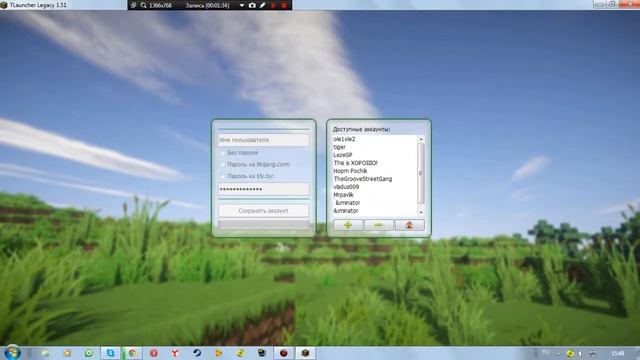The height and width of the screenshot is (360, 640).
Task: Open the Windows Start menu orb
Action: coord(12,353)
